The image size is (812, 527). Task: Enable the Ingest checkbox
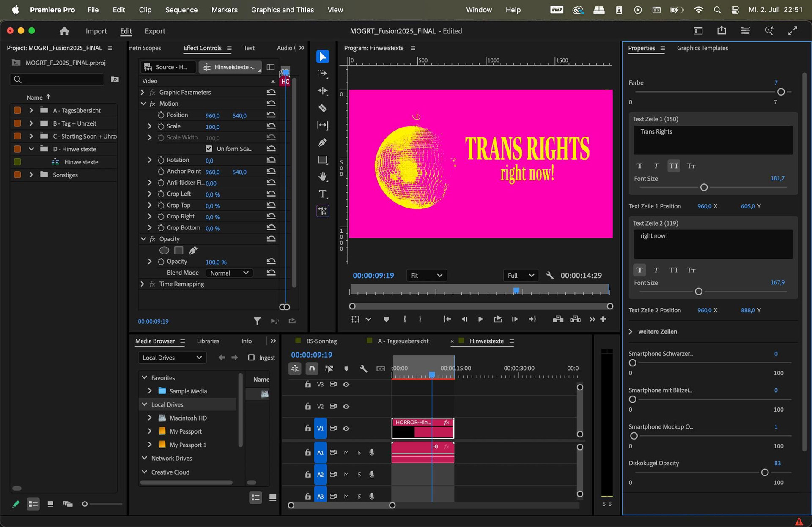coord(251,358)
